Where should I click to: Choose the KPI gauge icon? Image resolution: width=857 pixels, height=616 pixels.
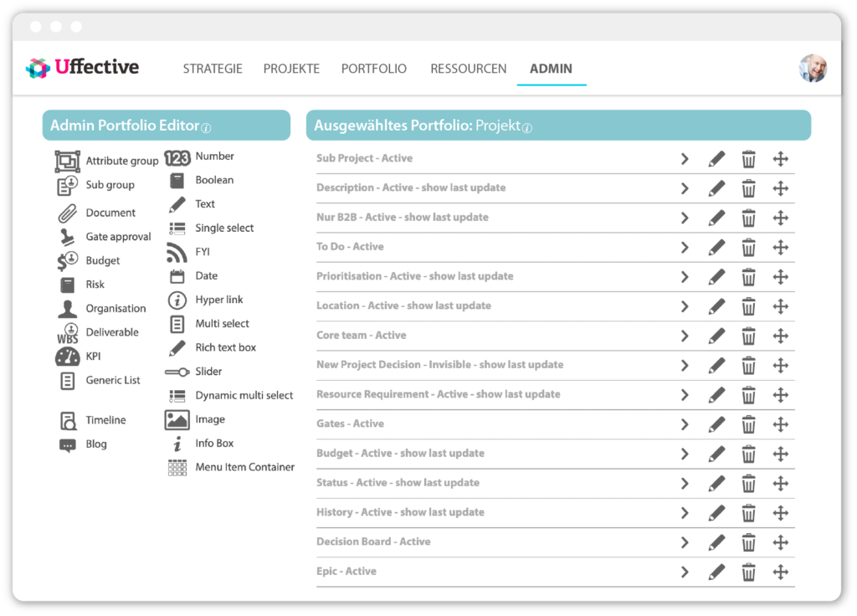coord(67,357)
